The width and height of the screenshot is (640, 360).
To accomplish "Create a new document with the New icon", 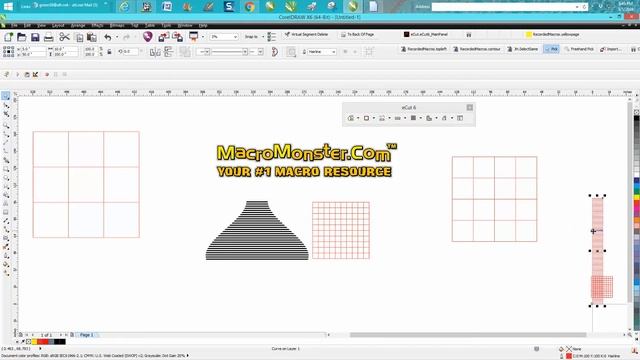I will (x=8, y=37).
